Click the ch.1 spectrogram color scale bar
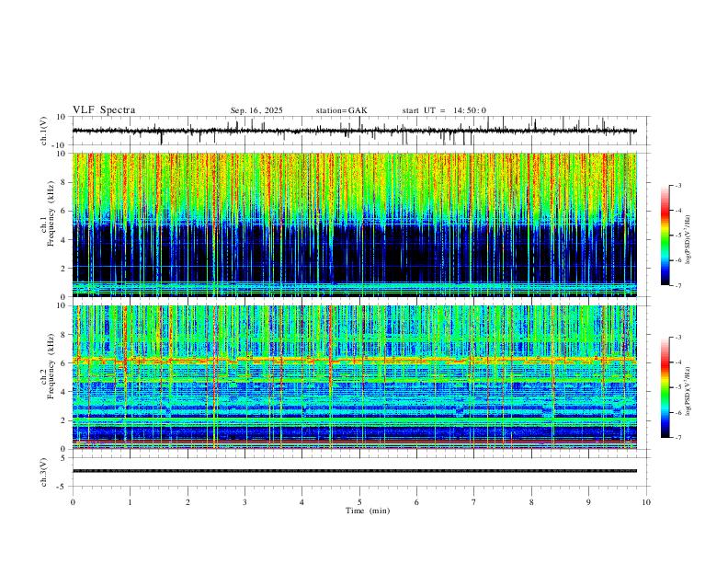Image resolution: width=728 pixels, height=563 pixels. click(665, 236)
